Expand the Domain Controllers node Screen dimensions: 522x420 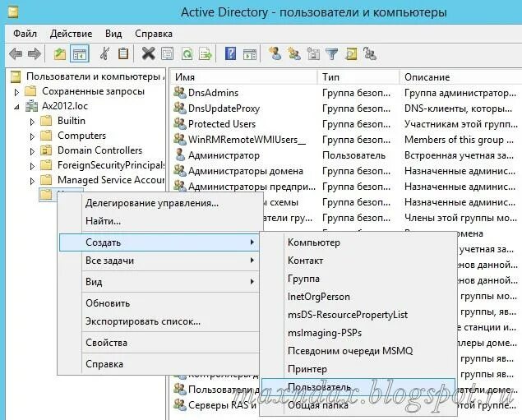tap(32, 151)
